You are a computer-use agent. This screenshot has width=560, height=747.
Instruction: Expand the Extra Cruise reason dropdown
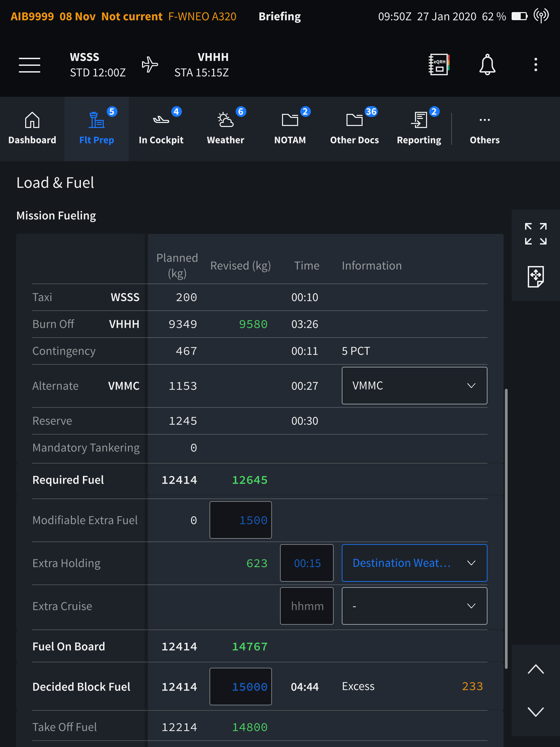pyautogui.click(x=414, y=606)
